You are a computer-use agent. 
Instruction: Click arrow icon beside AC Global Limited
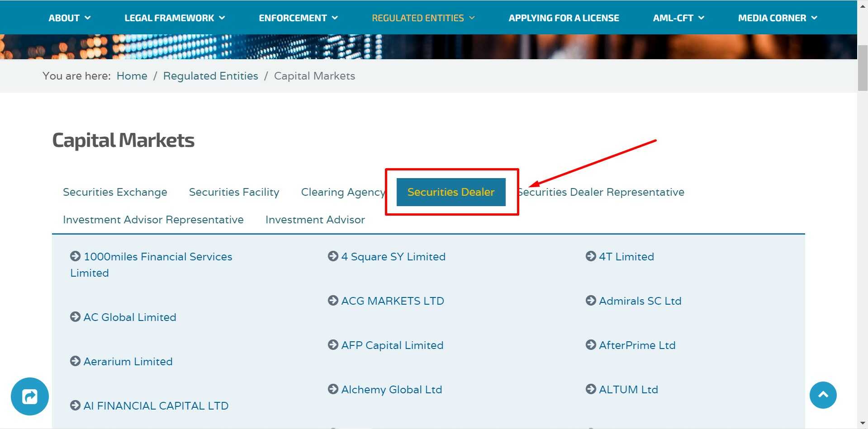pyautogui.click(x=75, y=317)
